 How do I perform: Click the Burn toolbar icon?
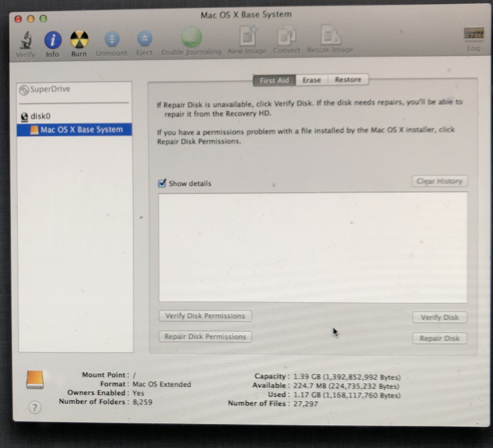(x=79, y=39)
